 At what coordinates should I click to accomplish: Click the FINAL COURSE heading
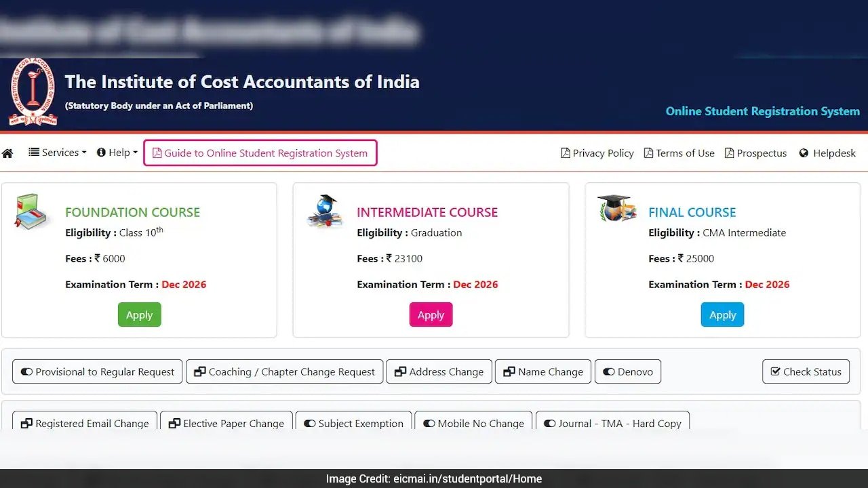(x=692, y=212)
